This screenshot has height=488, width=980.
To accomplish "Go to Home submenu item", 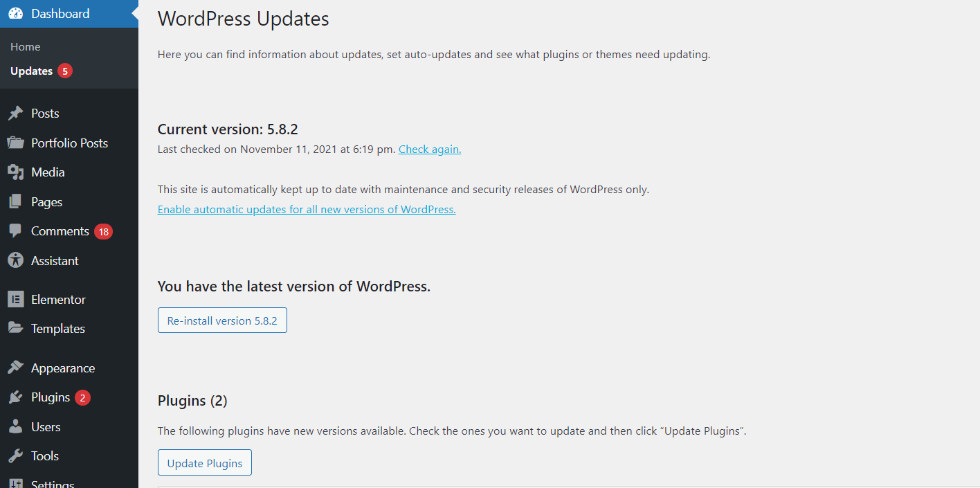I will [x=26, y=47].
